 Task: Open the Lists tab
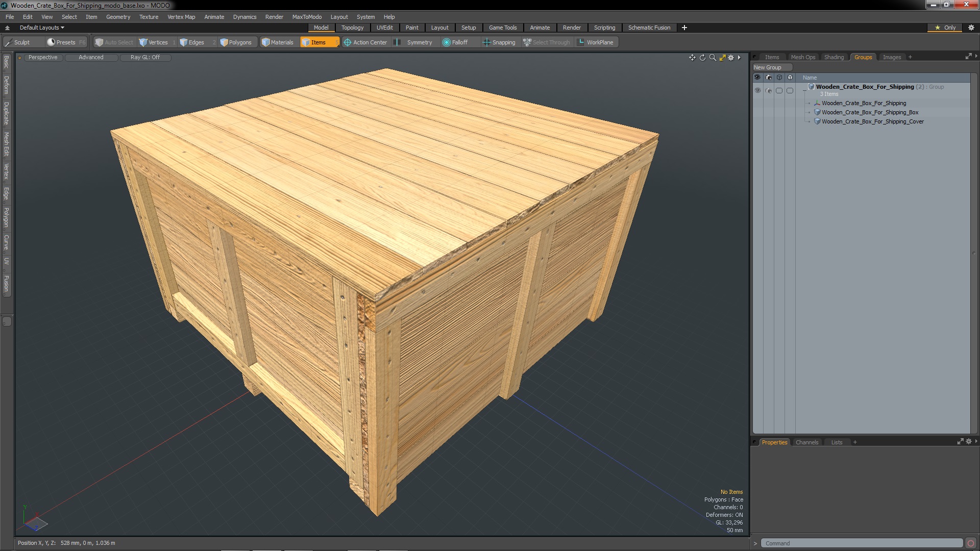(x=837, y=442)
